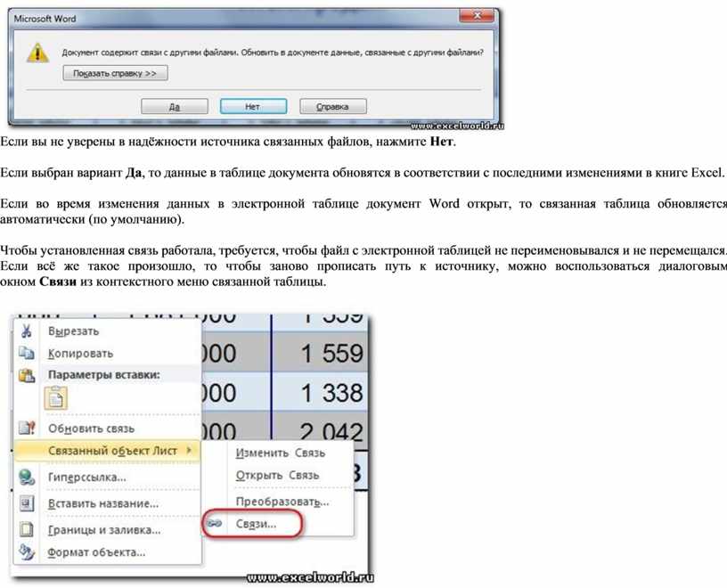727x588 pixels.
Task: Click the scissors icon next to Вырезать
Action: point(27,331)
